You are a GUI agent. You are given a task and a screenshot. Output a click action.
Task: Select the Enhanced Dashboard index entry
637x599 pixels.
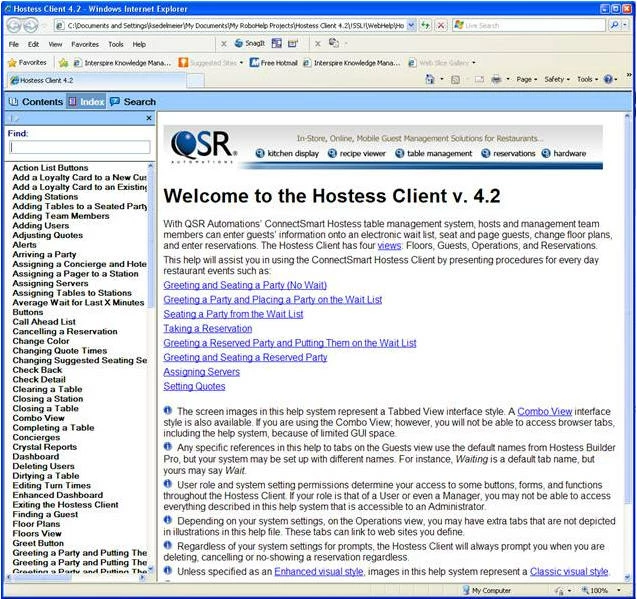coord(58,495)
